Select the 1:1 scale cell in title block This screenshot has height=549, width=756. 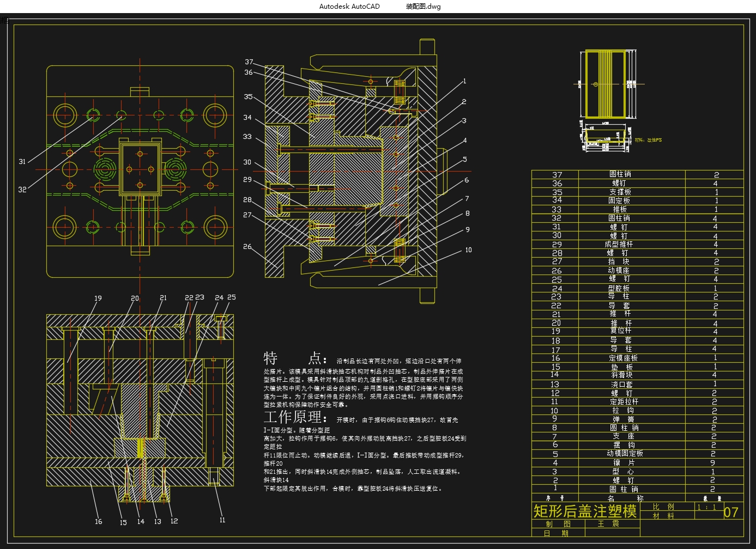(x=706, y=507)
